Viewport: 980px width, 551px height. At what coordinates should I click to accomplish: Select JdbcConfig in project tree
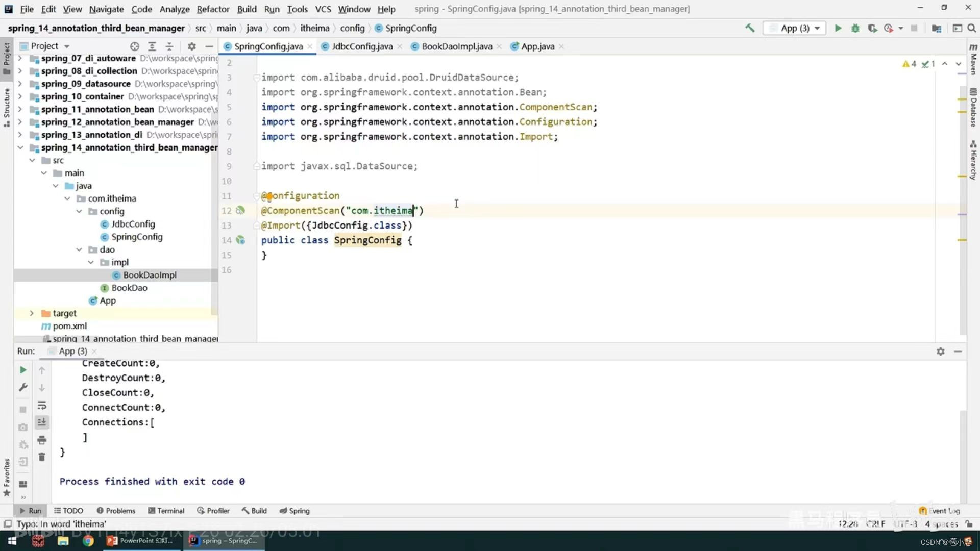pos(133,224)
